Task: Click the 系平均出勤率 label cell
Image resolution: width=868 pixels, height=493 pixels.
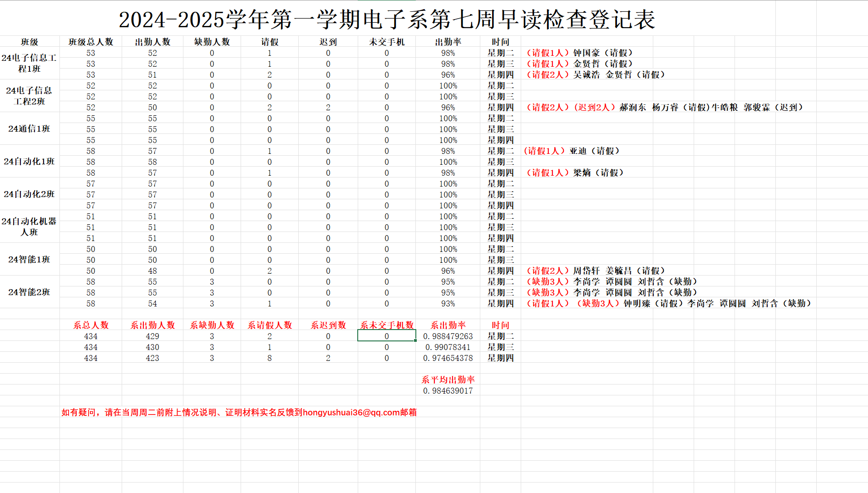Action: point(448,380)
